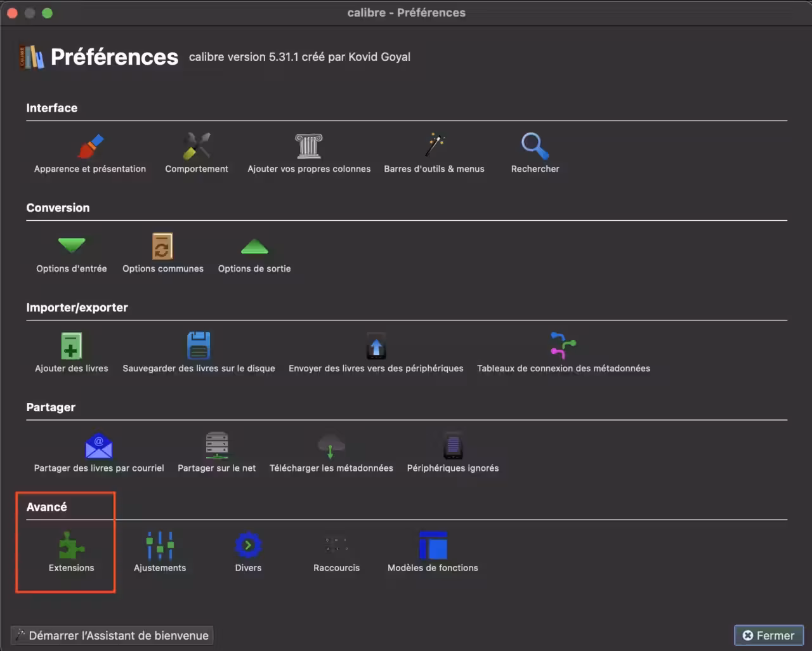Viewport: 812px width, 651px height.
Task: Open Partager sur le net server icon
Action: click(x=217, y=445)
